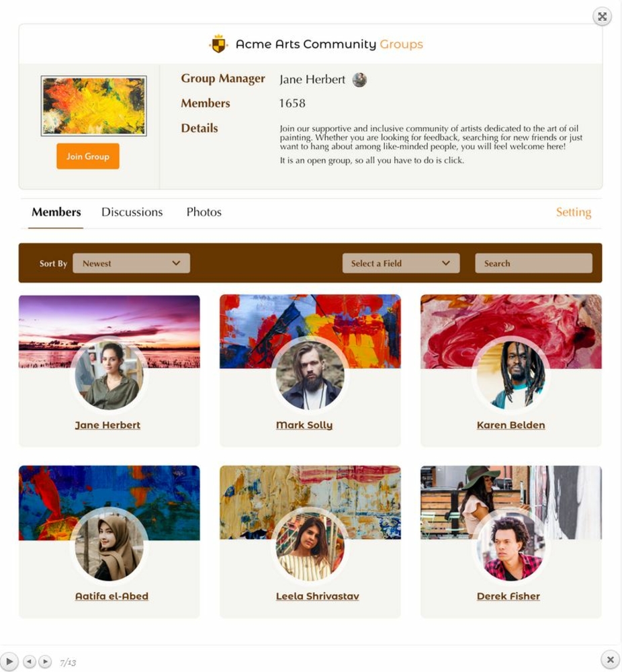Select the Members tab
Screen dimensions: 622x672
(x=56, y=212)
